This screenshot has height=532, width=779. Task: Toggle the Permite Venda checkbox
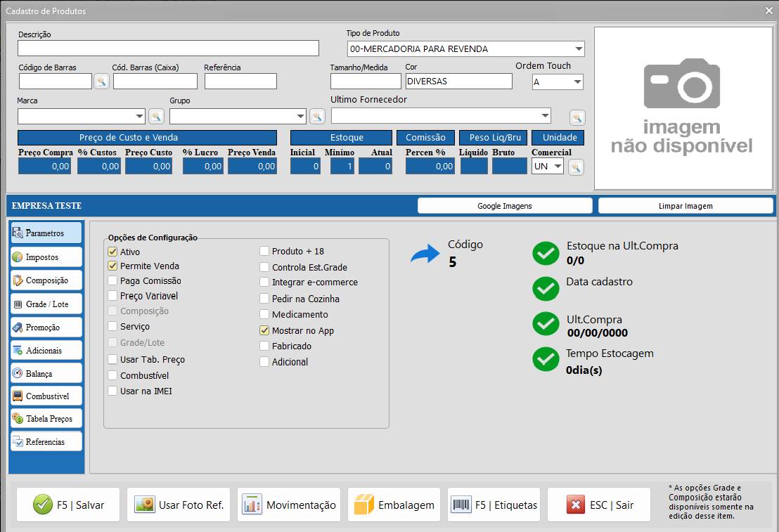112,266
